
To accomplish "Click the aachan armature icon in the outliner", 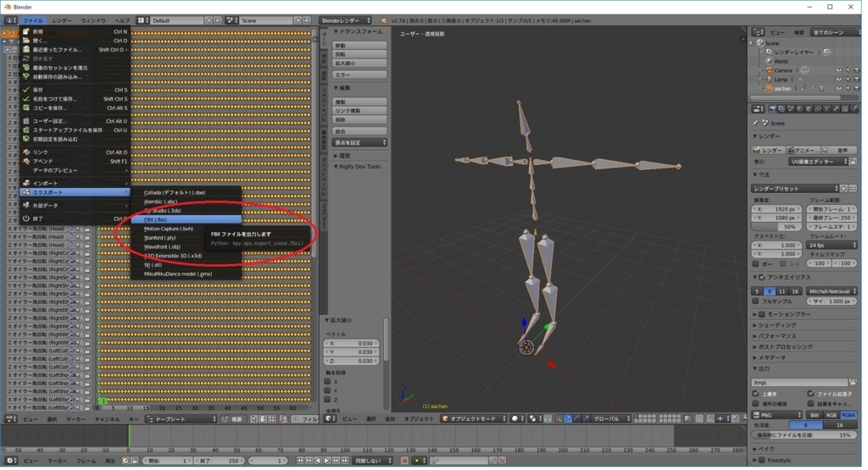I will click(x=770, y=88).
